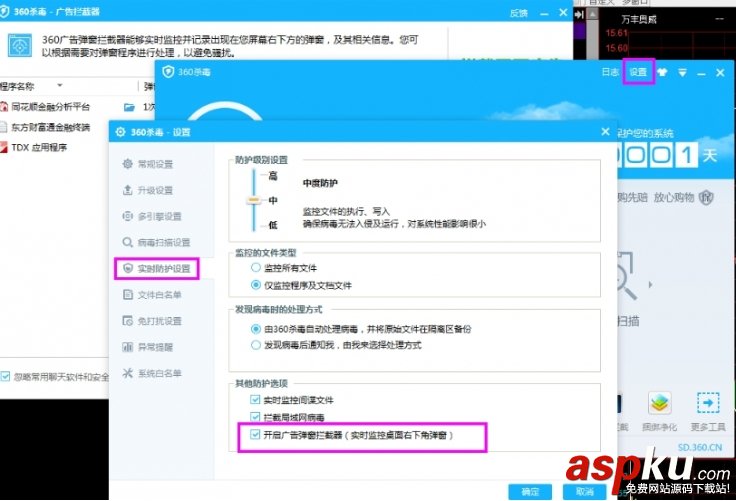Viewport: 736px width, 501px height.
Task: Click the chart icon beside 异常提醒
Action: click(x=127, y=347)
